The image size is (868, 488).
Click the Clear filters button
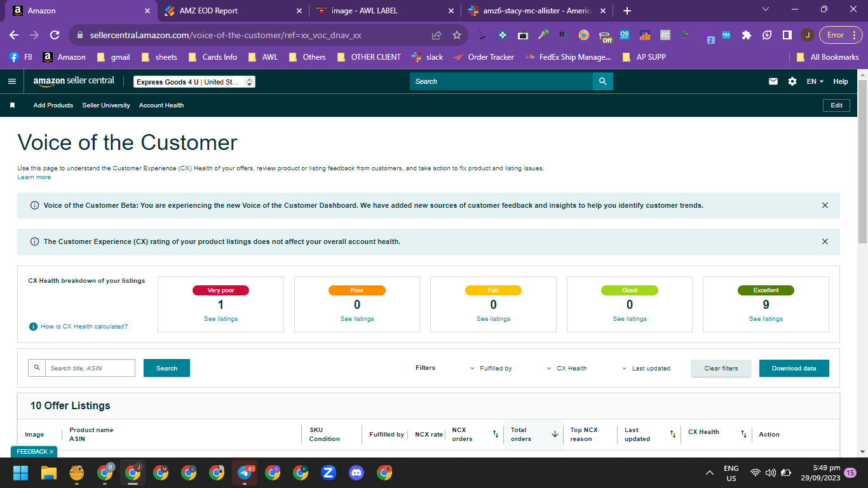[721, 369]
